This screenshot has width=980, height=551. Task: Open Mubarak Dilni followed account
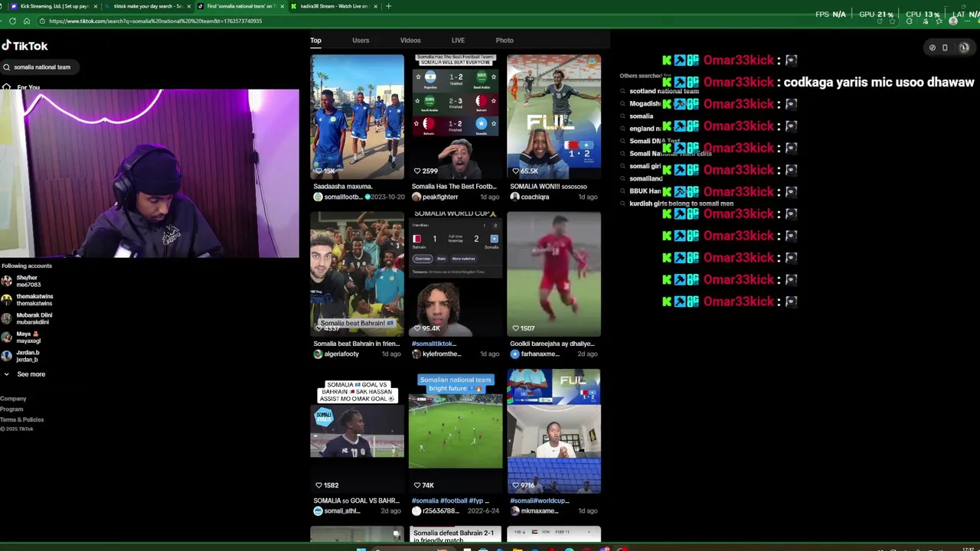point(27,318)
